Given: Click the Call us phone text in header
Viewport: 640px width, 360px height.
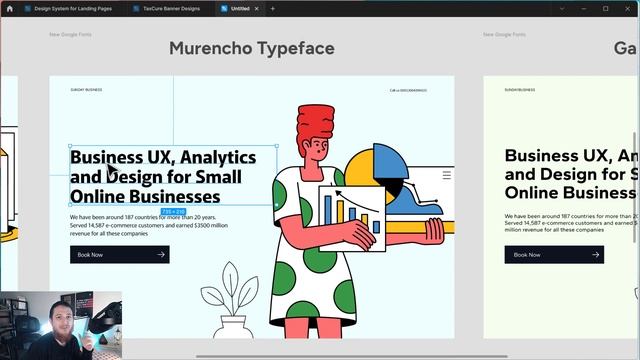Looking at the screenshot, I should [408, 90].
